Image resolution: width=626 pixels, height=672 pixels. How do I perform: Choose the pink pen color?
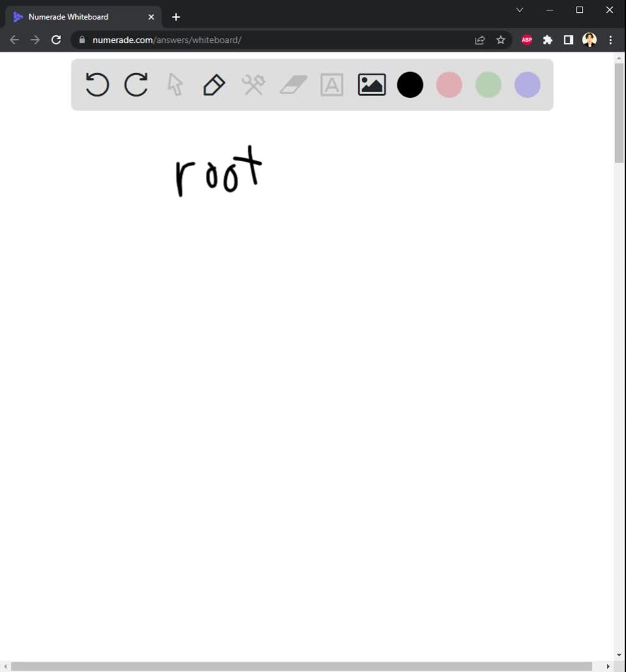click(449, 84)
